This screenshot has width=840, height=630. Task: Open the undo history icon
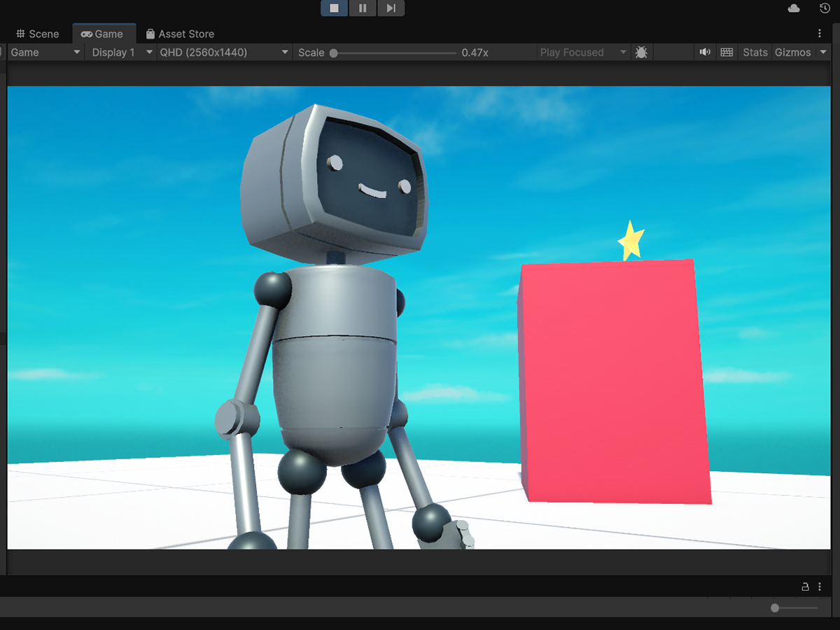pyautogui.click(x=825, y=8)
